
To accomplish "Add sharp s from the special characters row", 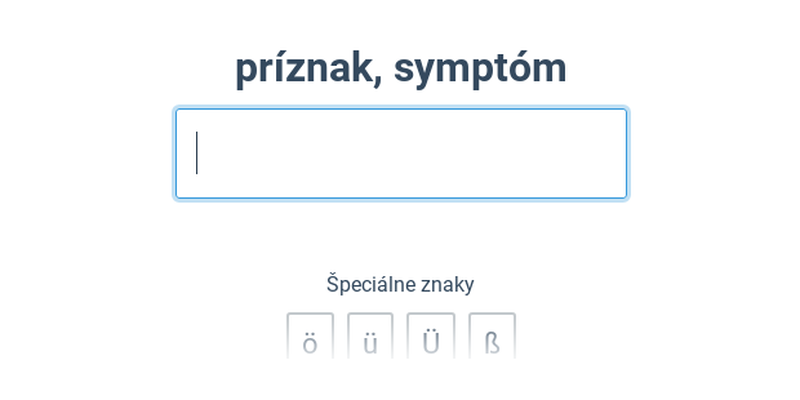I will click(492, 337).
